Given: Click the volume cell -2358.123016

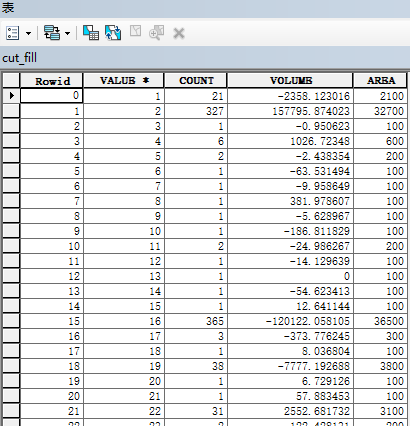Looking at the screenshot, I should coord(290,96).
